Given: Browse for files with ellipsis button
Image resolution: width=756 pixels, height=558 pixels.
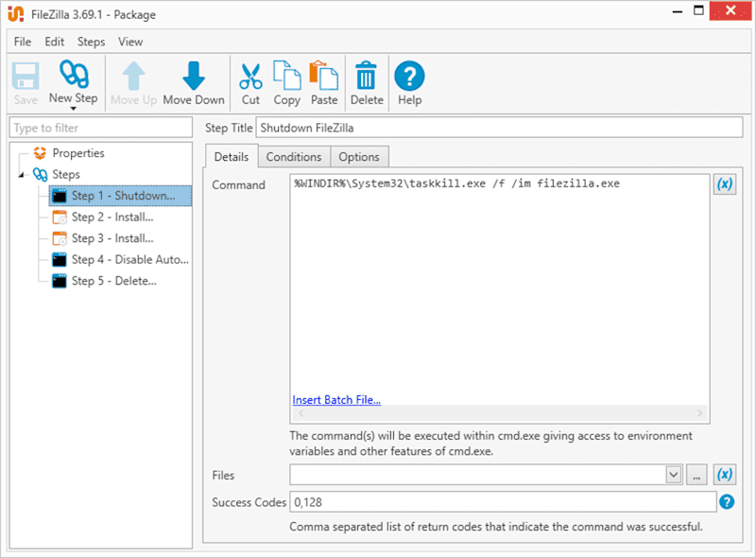Looking at the screenshot, I should 696,475.
